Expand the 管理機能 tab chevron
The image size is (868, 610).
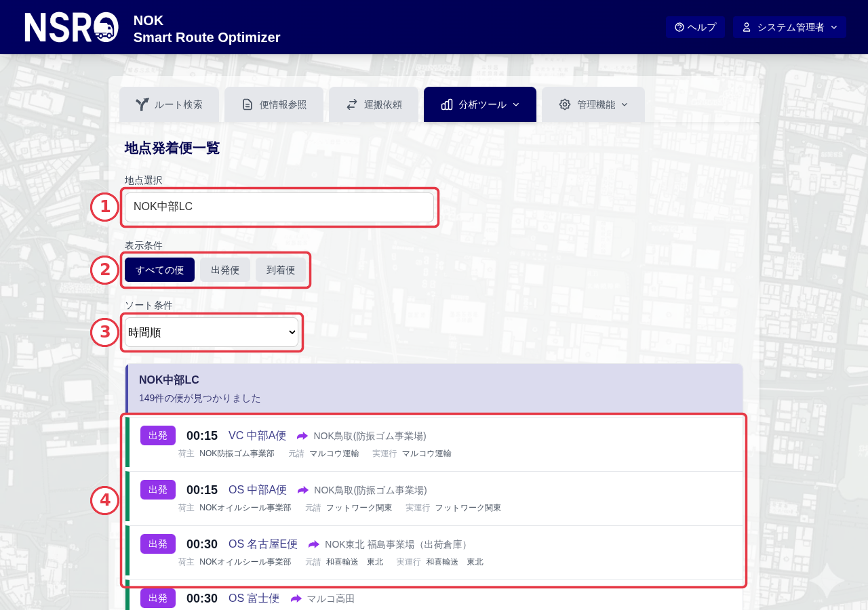pyautogui.click(x=625, y=104)
